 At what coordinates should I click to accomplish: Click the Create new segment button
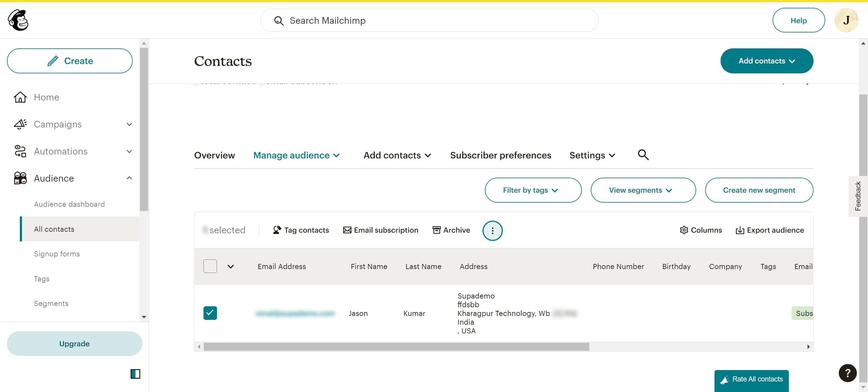pos(759,190)
